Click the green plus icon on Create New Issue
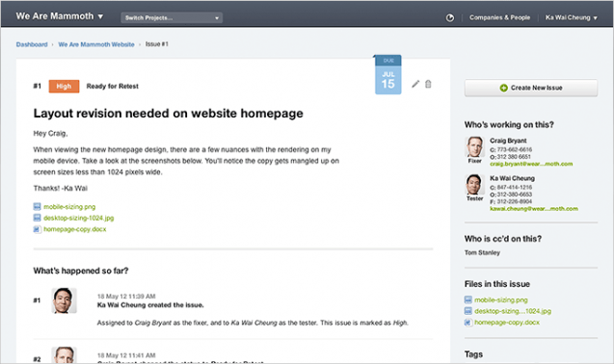The height and width of the screenshot is (364, 614). pyautogui.click(x=503, y=88)
